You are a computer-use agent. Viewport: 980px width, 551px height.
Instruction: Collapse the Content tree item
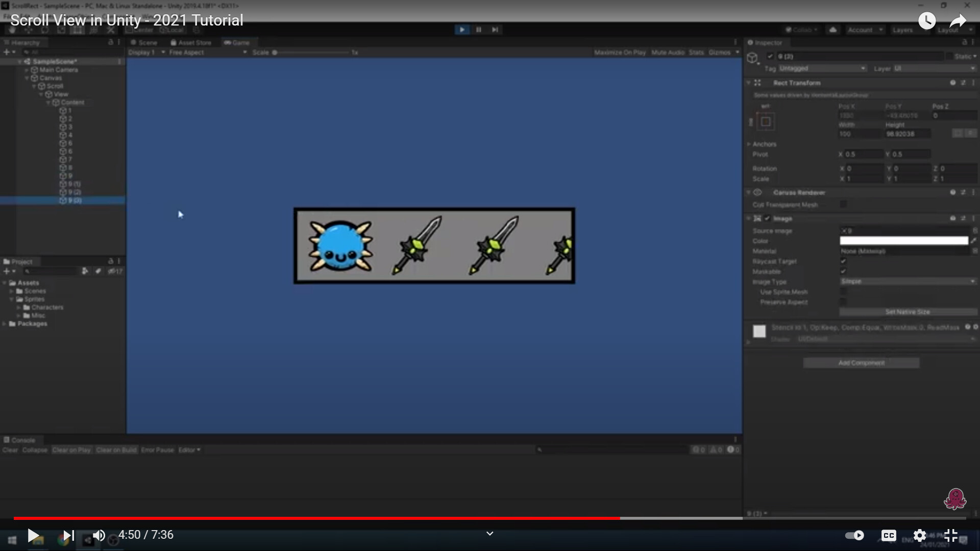coord(49,103)
